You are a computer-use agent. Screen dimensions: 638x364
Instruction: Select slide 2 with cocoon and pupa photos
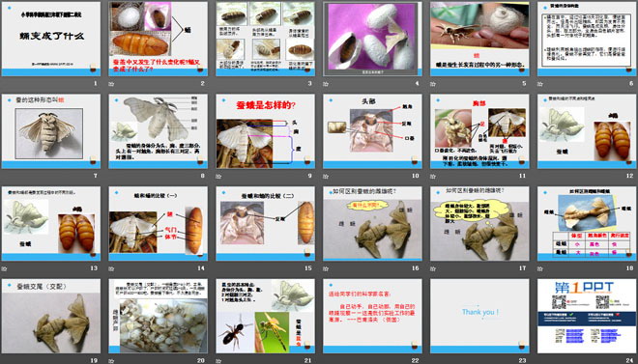(159, 39)
